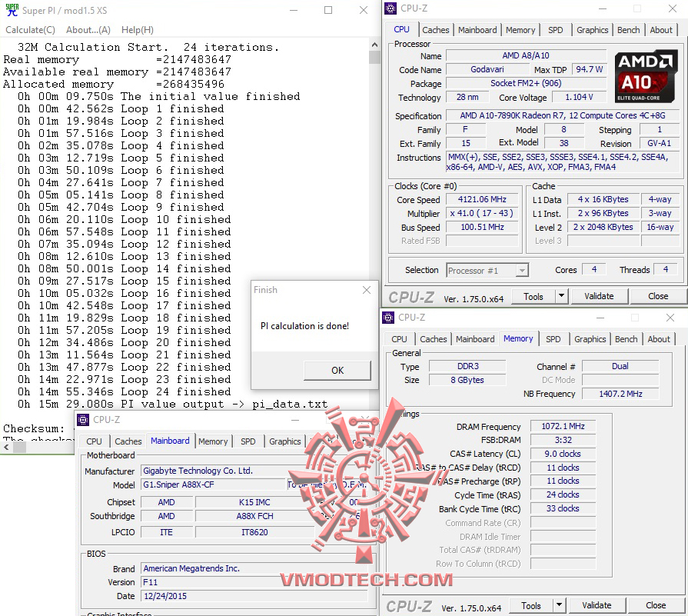688x616 pixels.
Task: Open Memory tab in CPU-Z Mainboard window
Action: click(x=213, y=441)
